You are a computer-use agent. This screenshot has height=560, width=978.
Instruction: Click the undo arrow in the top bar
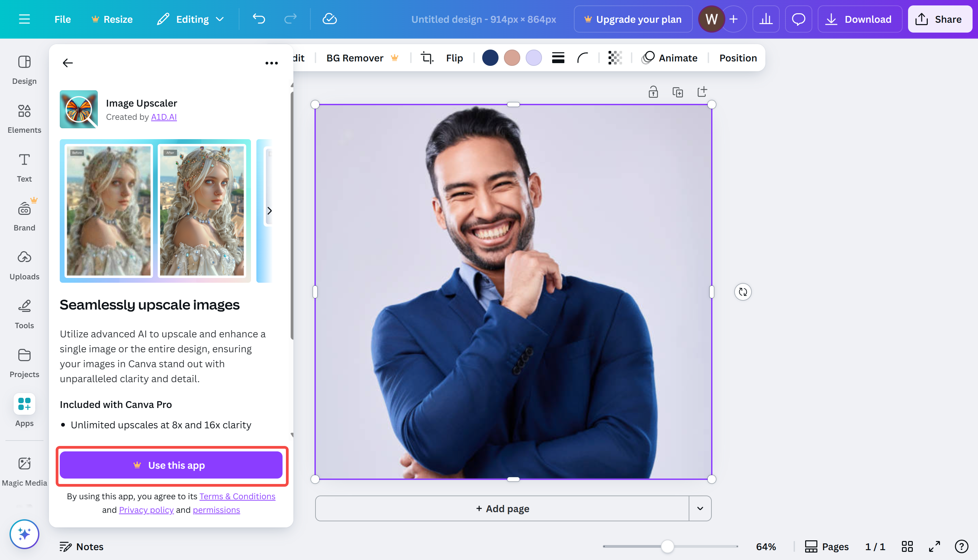pyautogui.click(x=258, y=19)
